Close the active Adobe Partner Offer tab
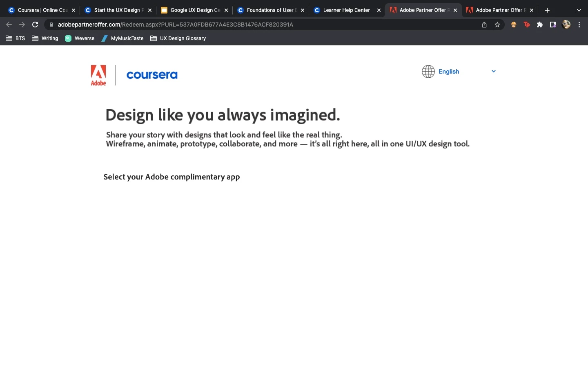Viewport: 588px width, 368px height. coord(455,10)
